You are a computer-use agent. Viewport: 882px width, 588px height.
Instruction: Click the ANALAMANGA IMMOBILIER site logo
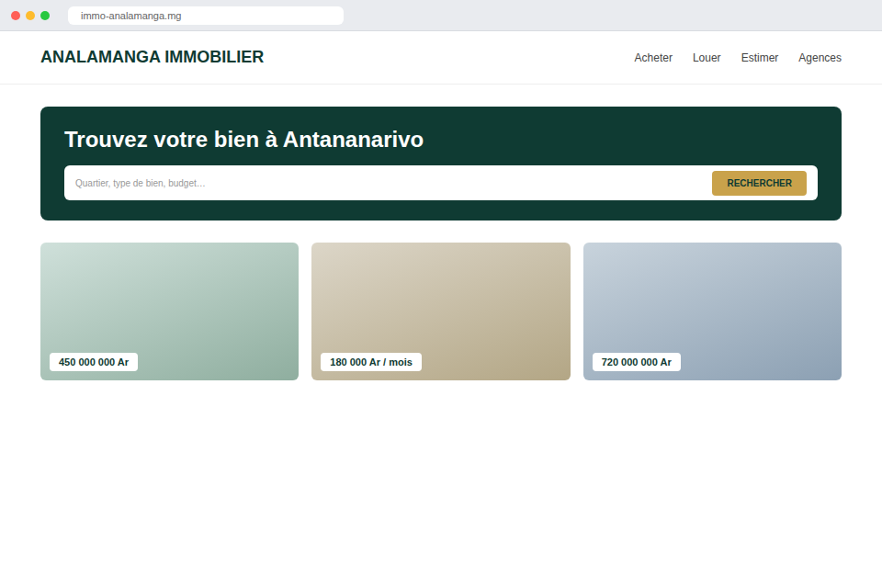tap(152, 57)
